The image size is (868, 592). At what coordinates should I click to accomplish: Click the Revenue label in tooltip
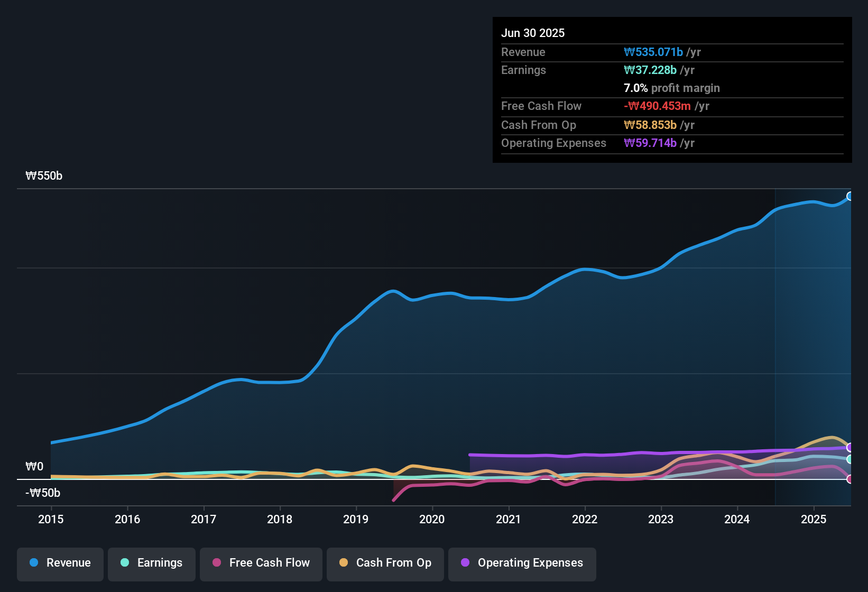(523, 52)
